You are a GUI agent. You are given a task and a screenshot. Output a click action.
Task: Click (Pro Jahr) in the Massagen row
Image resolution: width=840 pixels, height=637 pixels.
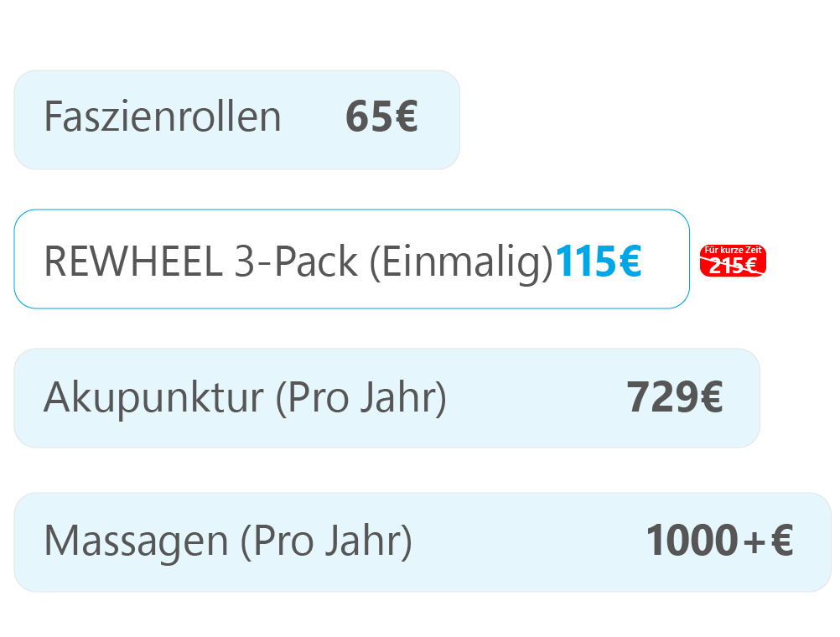(x=326, y=542)
